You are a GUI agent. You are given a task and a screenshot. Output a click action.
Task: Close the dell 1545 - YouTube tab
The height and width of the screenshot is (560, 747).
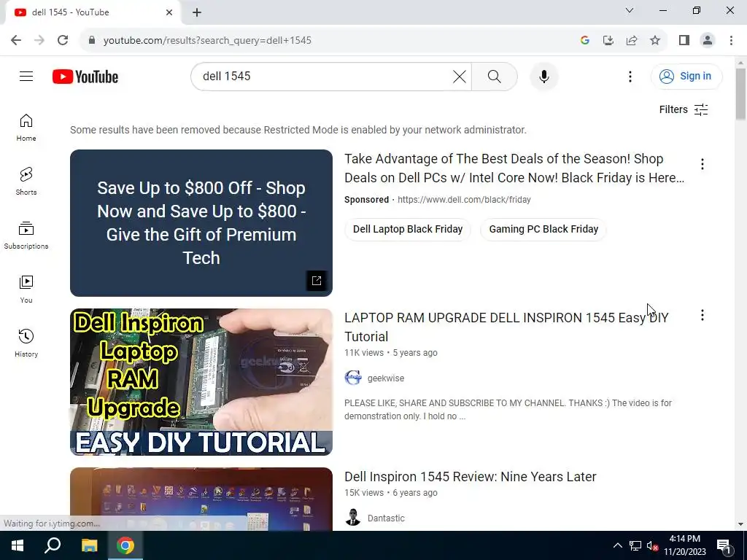click(169, 12)
